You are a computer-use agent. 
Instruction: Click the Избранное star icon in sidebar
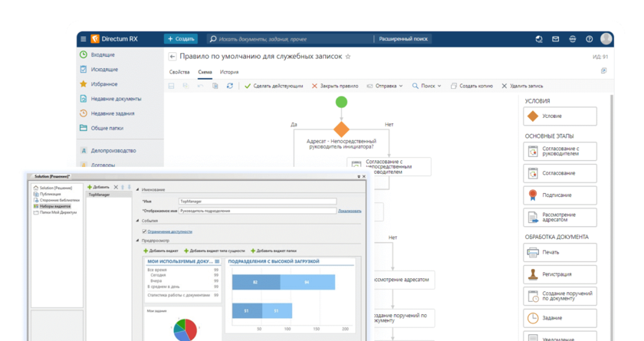pos(83,84)
